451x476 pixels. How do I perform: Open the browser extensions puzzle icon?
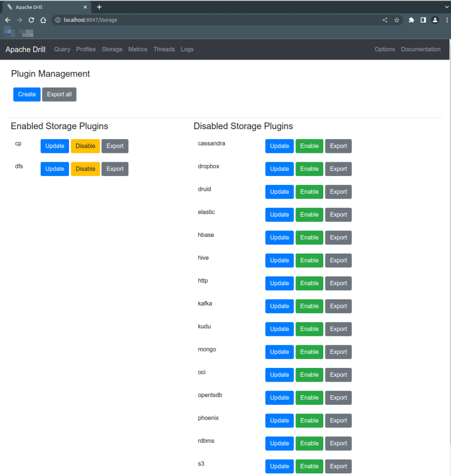click(x=411, y=20)
